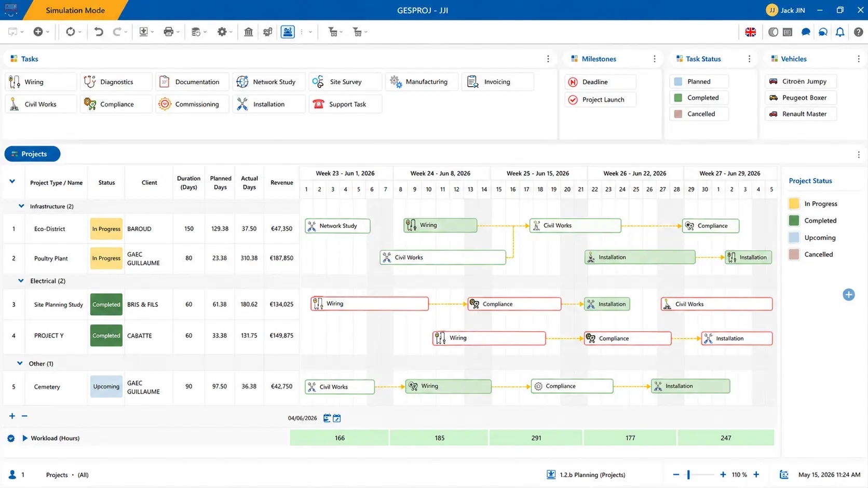Click the blue plus button under Project Status

(849, 295)
